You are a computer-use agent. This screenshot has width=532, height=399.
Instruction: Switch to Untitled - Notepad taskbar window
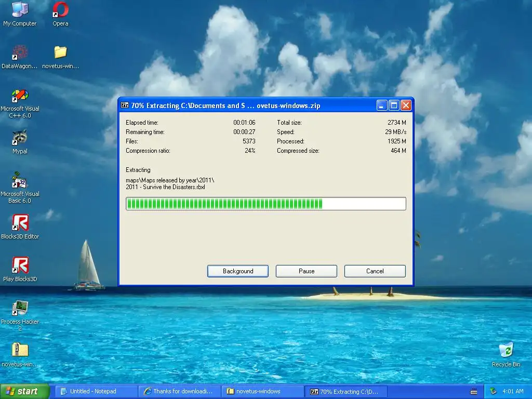96,392
